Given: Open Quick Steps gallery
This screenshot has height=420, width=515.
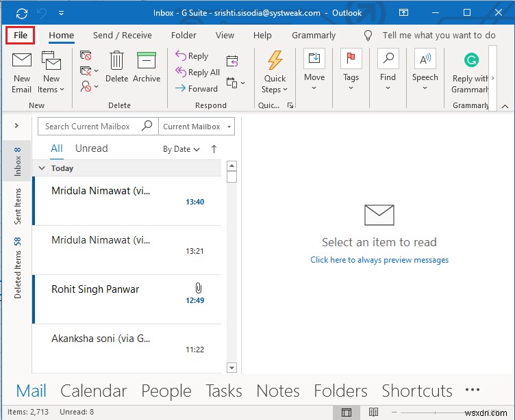Looking at the screenshot, I should [275, 73].
